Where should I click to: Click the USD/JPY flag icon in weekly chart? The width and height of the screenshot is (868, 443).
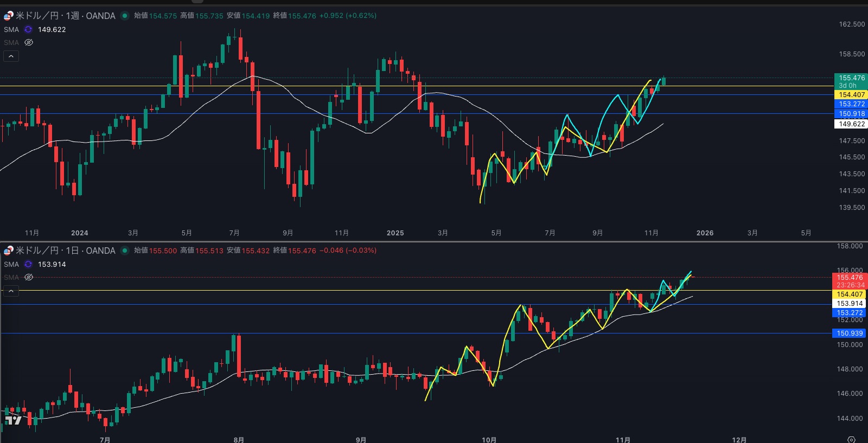[8, 16]
